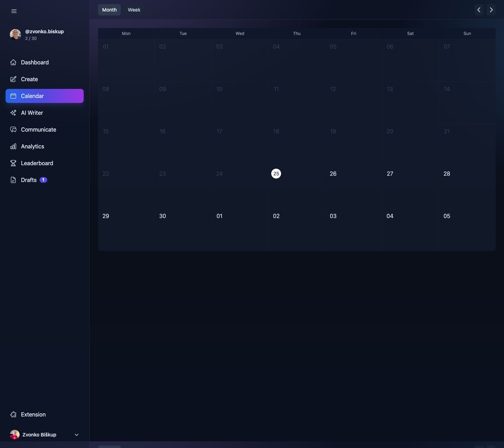The height and width of the screenshot is (448, 504).
Task: Select day 03 in the last row
Action: click(333, 216)
